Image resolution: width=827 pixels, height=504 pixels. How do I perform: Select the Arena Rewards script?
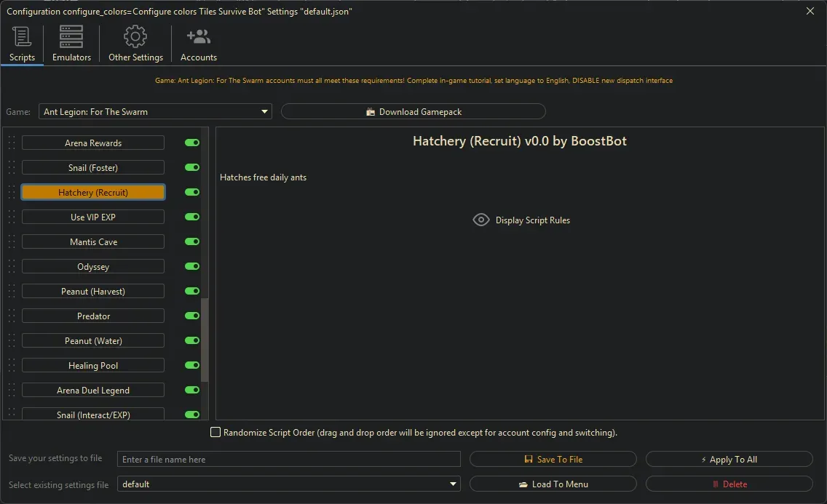point(93,143)
